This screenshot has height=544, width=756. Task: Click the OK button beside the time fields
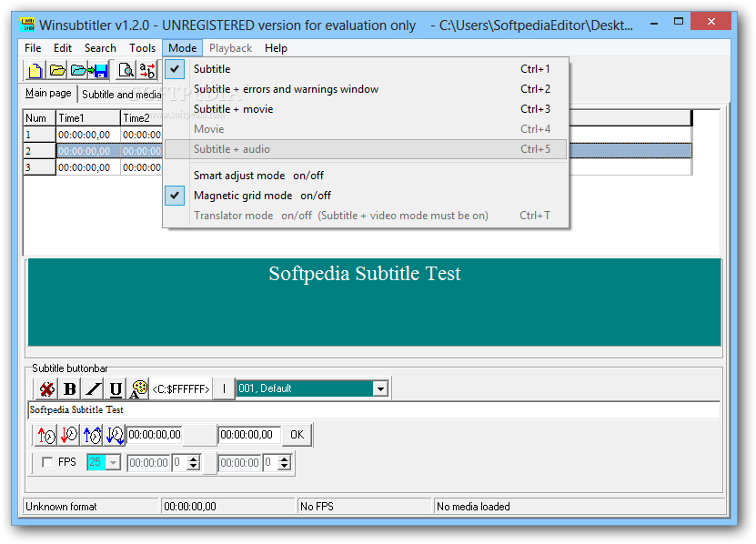pyautogui.click(x=297, y=435)
